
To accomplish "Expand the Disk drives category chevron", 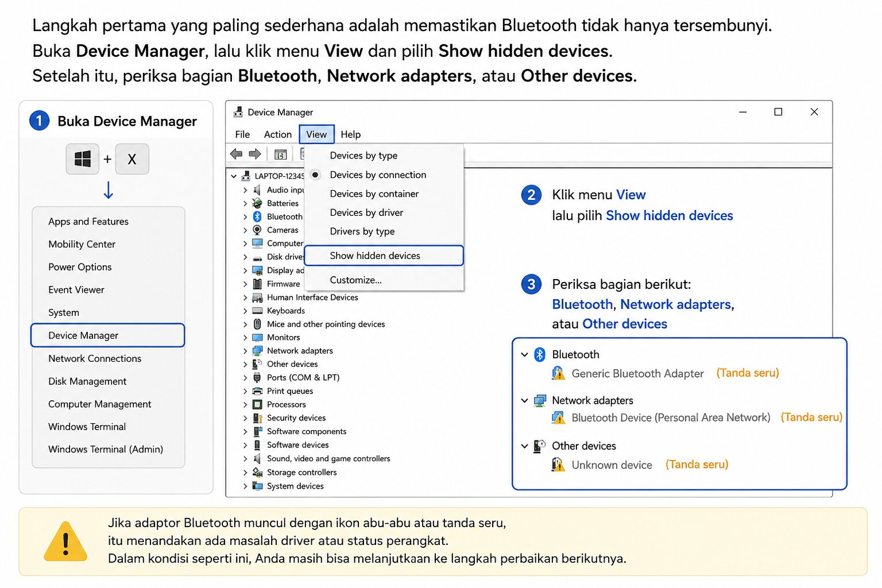I will [x=245, y=257].
